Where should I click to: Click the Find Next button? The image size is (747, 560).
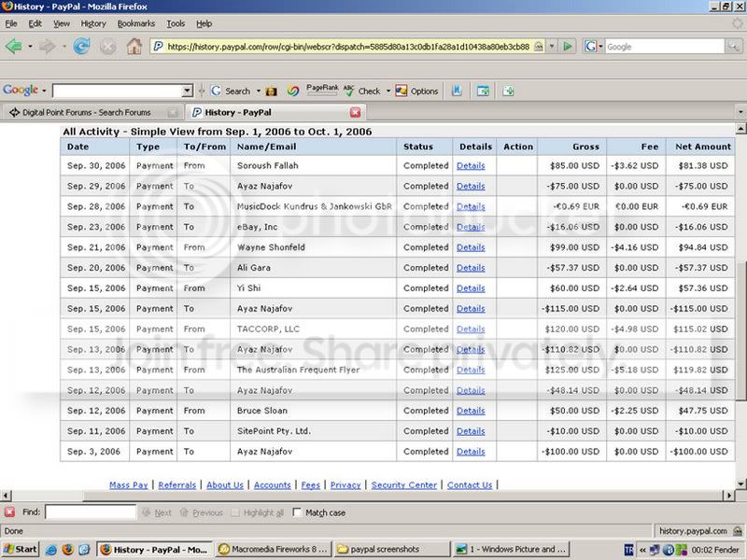[157, 512]
